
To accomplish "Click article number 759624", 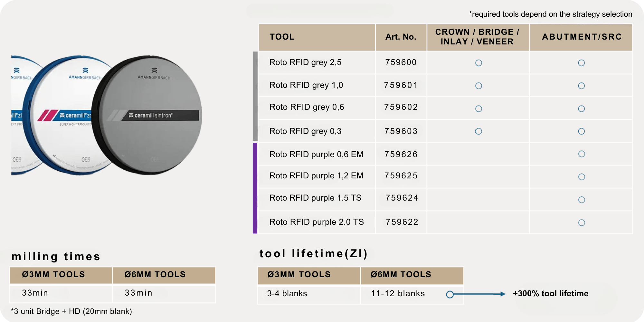I will point(402,198).
